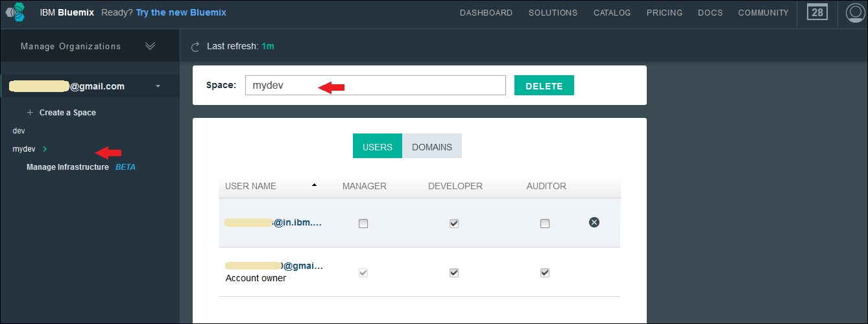Click the Space name input field
The height and width of the screenshot is (324, 868).
pos(375,86)
